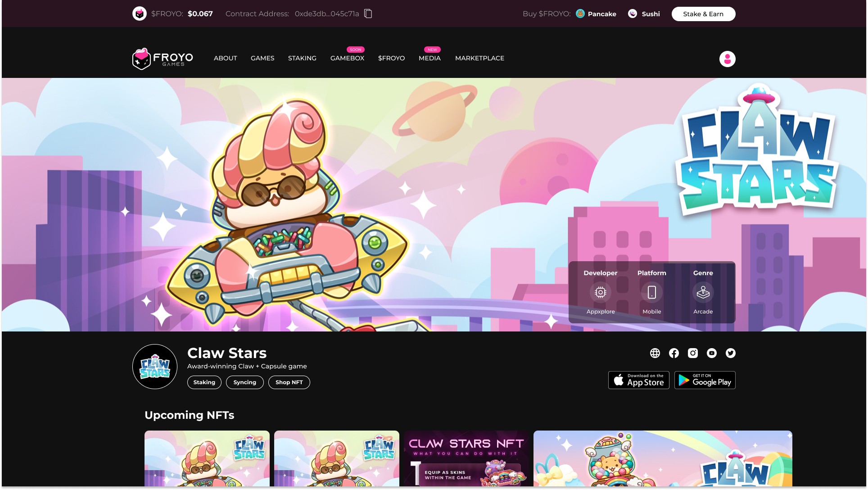This screenshot has height=490, width=868.
Task: Buy $FROYO on Pancake link
Action: (x=596, y=14)
